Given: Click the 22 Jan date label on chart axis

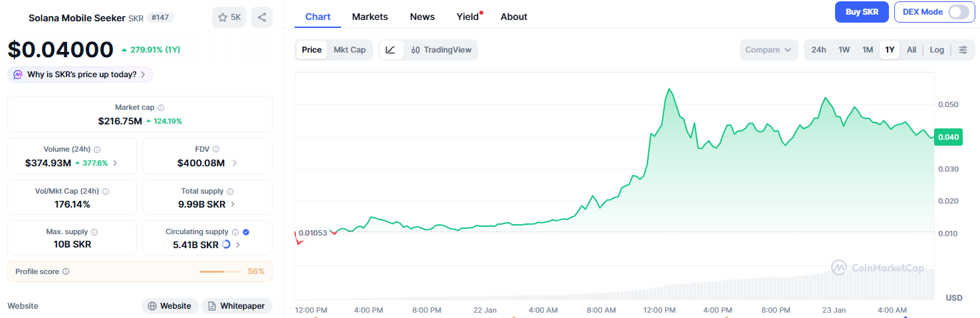Looking at the screenshot, I should pos(485,310).
